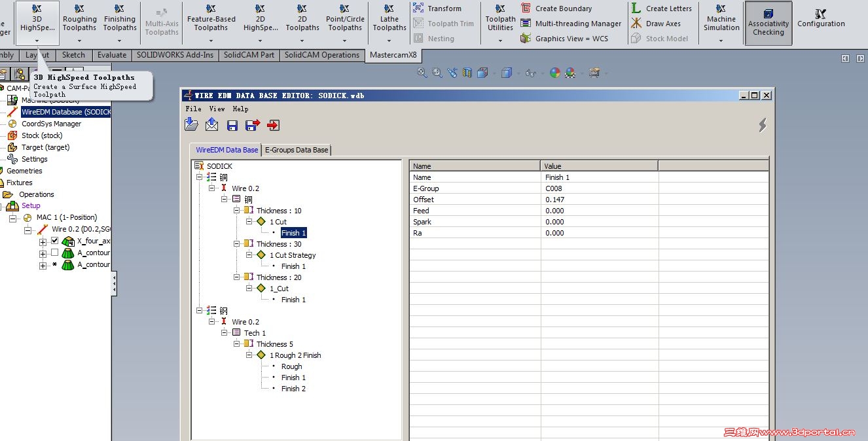
Task: Open Point/Circle Toolpaths button
Action: [345, 23]
